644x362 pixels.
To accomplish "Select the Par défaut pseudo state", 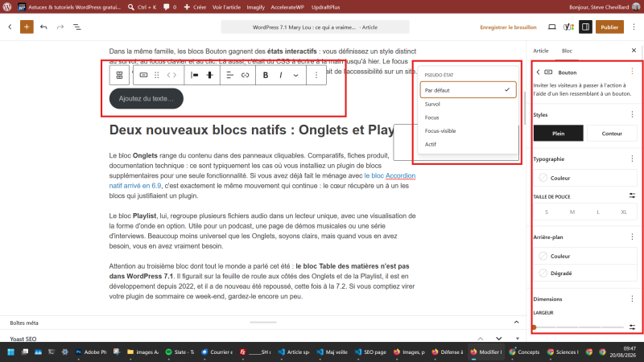I will coord(468,90).
